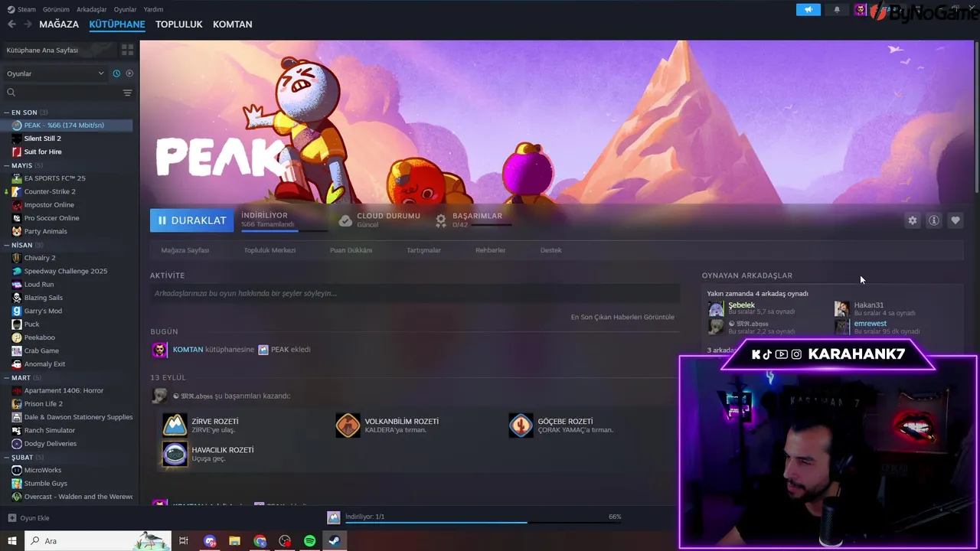Open VOLKANBİLİM ROZETİ achievement icon
This screenshot has width=980, height=551.
348,425
